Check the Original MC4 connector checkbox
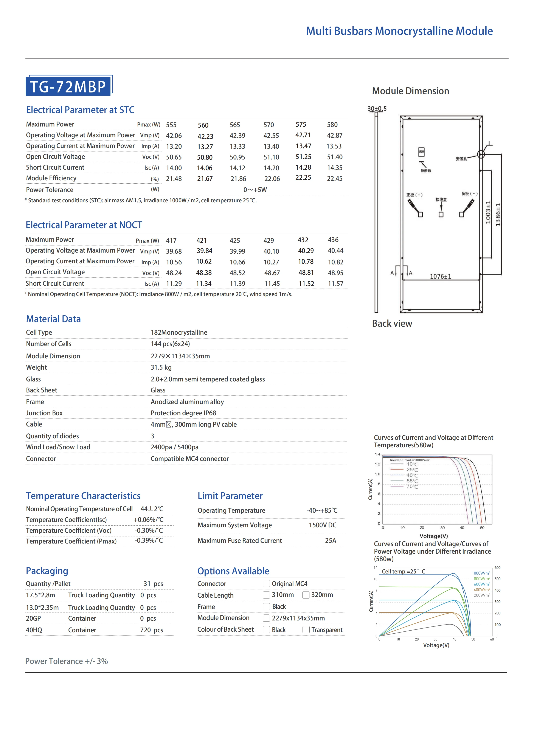 (266, 583)
